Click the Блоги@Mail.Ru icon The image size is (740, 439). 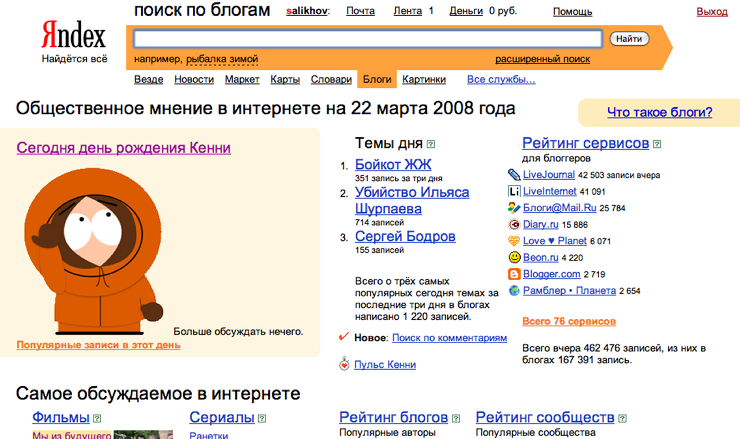click(514, 208)
